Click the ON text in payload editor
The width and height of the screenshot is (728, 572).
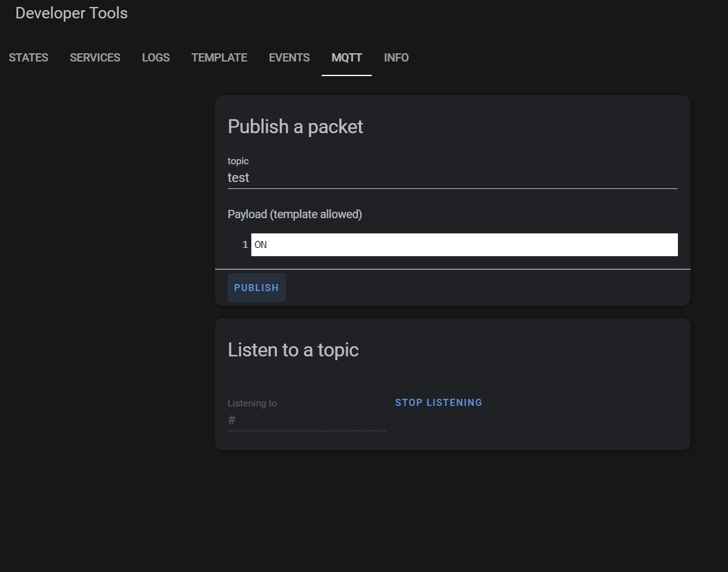261,245
